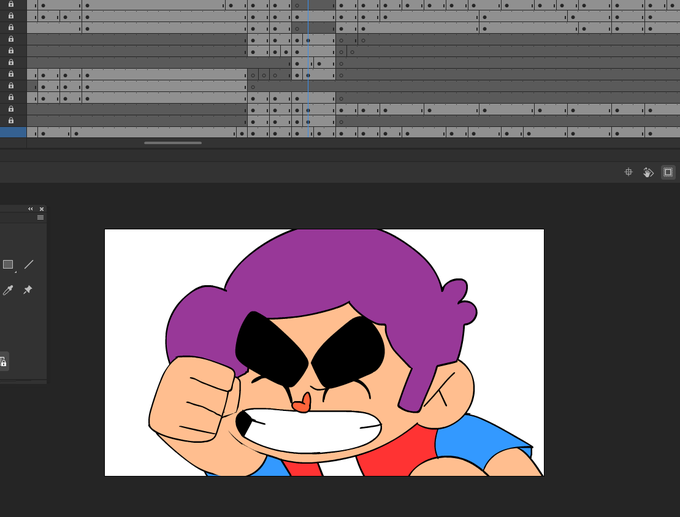Click the Center Stage crosshair icon
Image resolution: width=680 pixels, height=517 pixels.
coord(628,172)
